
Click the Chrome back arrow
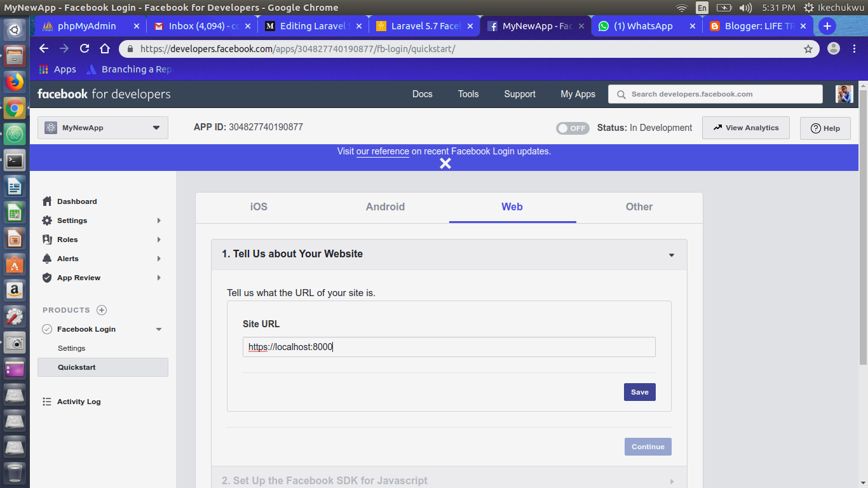(x=43, y=49)
